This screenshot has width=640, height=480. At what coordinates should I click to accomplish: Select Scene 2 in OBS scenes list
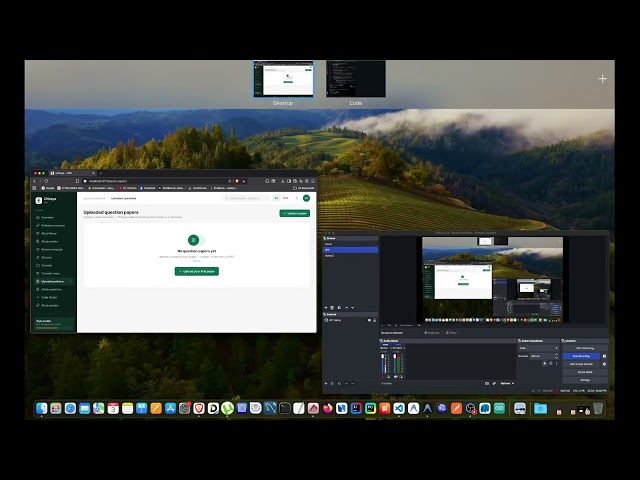tap(351, 256)
